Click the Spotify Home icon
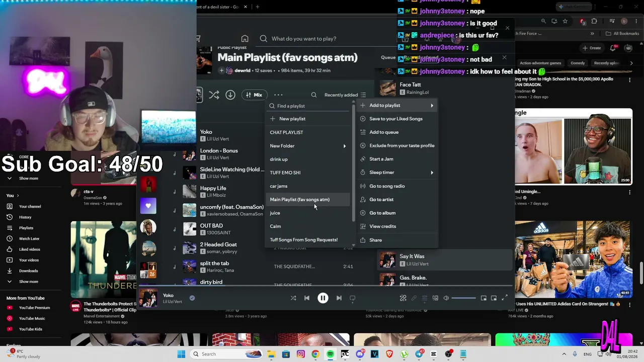This screenshot has height=362, width=644. (x=245, y=39)
